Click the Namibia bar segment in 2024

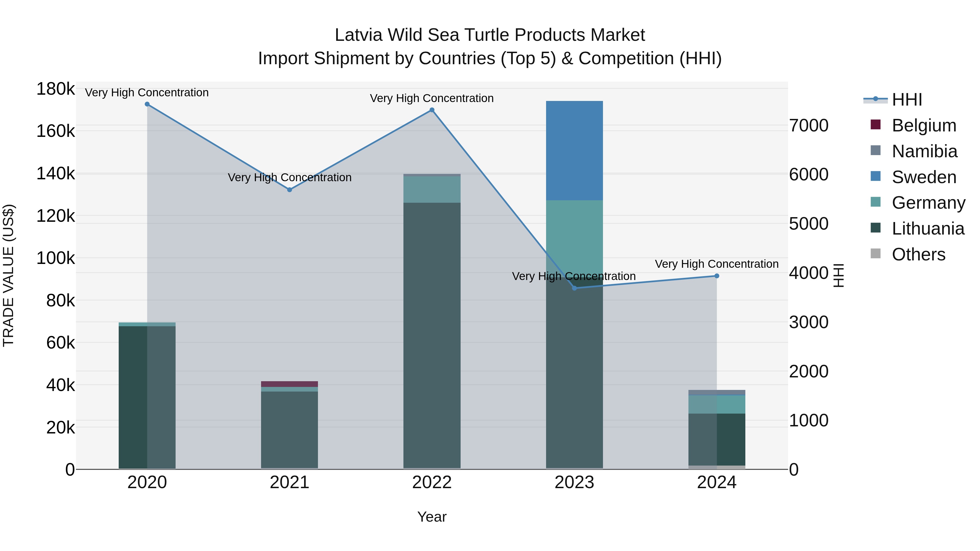click(x=717, y=392)
